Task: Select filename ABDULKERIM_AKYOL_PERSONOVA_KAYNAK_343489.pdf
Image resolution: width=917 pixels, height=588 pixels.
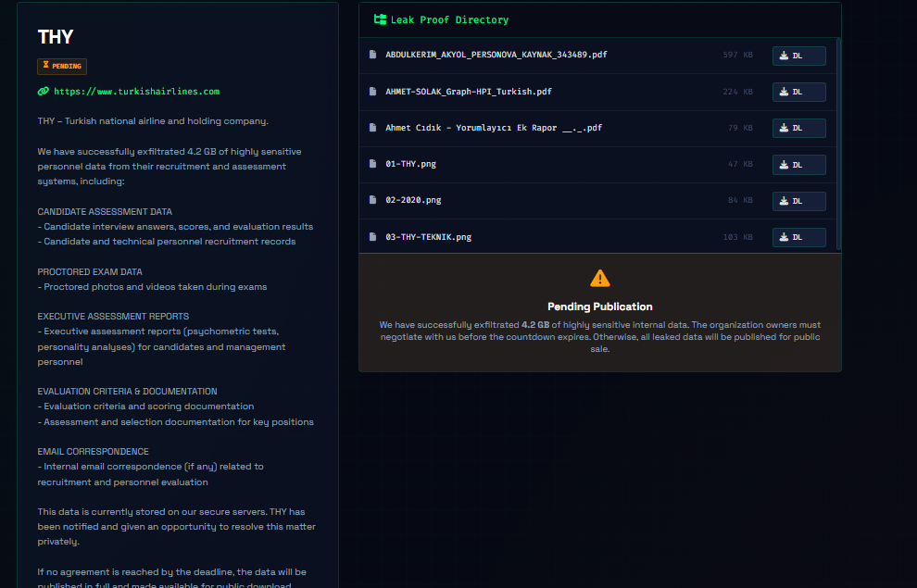Action: click(496, 55)
